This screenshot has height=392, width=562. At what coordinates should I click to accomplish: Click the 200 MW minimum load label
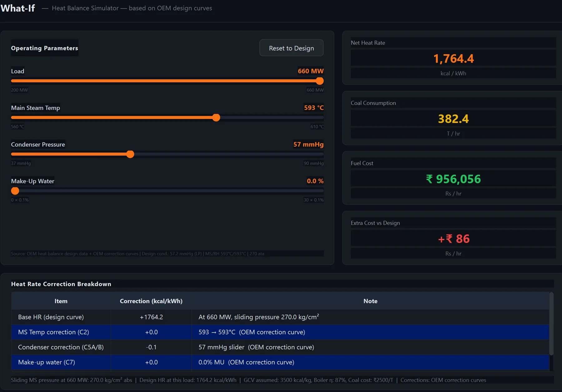(x=19, y=90)
